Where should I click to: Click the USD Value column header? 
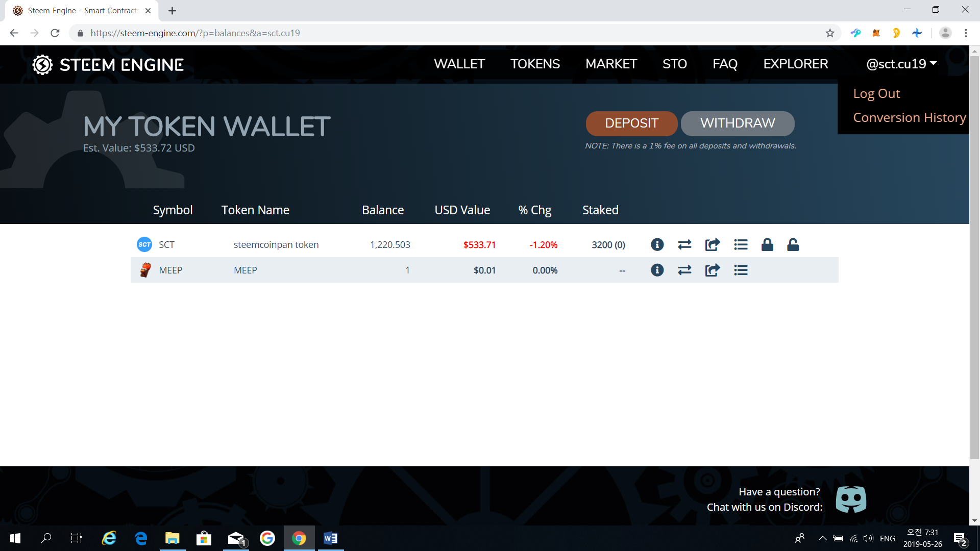coord(462,210)
